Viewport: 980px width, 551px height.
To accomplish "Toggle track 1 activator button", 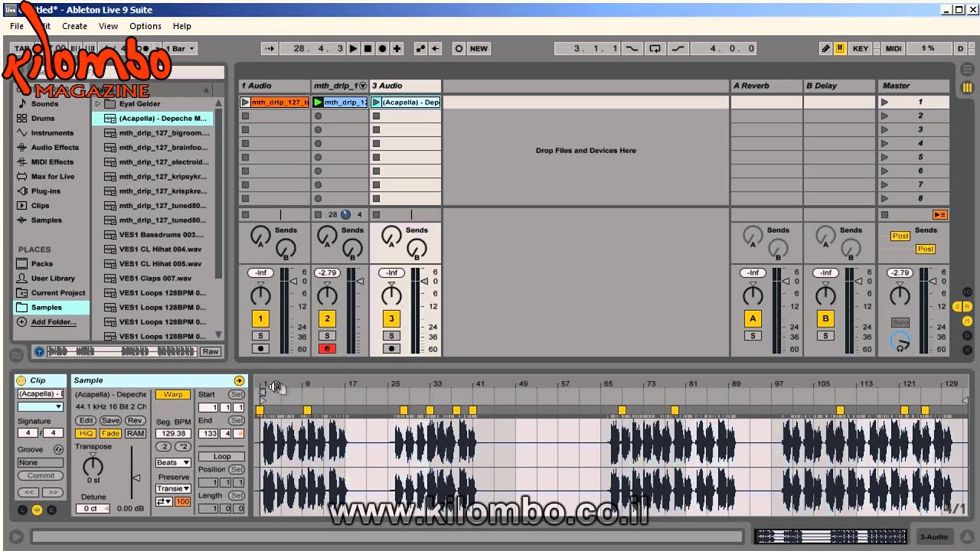I will click(260, 319).
